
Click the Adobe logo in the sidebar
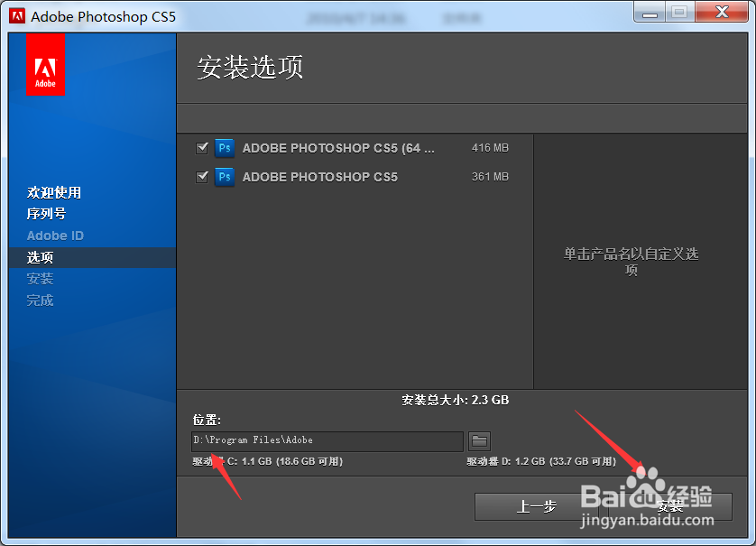[x=45, y=65]
